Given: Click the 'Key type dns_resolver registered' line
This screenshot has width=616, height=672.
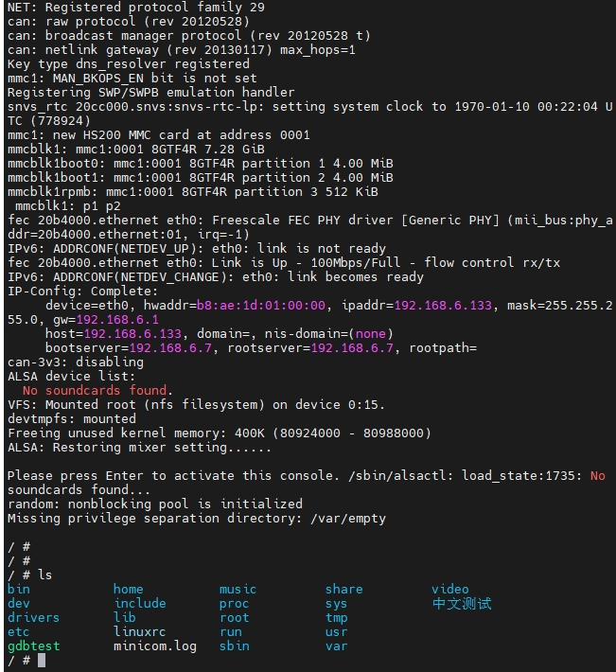Looking at the screenshot, I should [x=129, y=64].
